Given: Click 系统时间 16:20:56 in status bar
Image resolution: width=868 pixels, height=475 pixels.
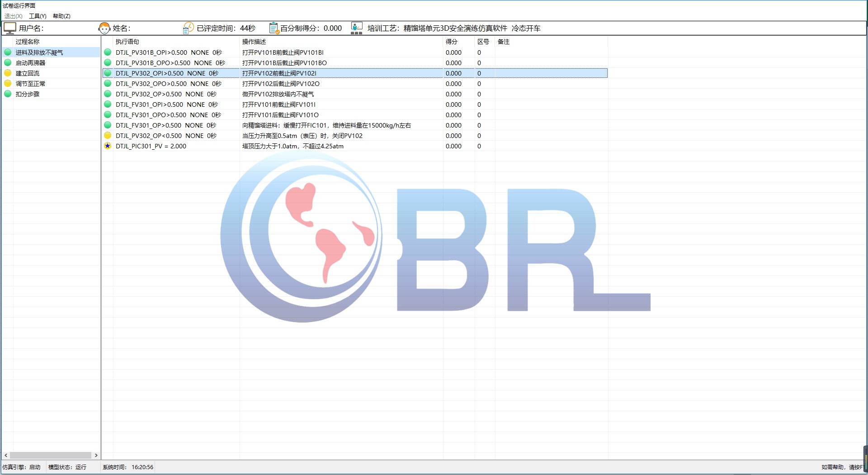Looking at the screenshot, I should click(128, 467).
